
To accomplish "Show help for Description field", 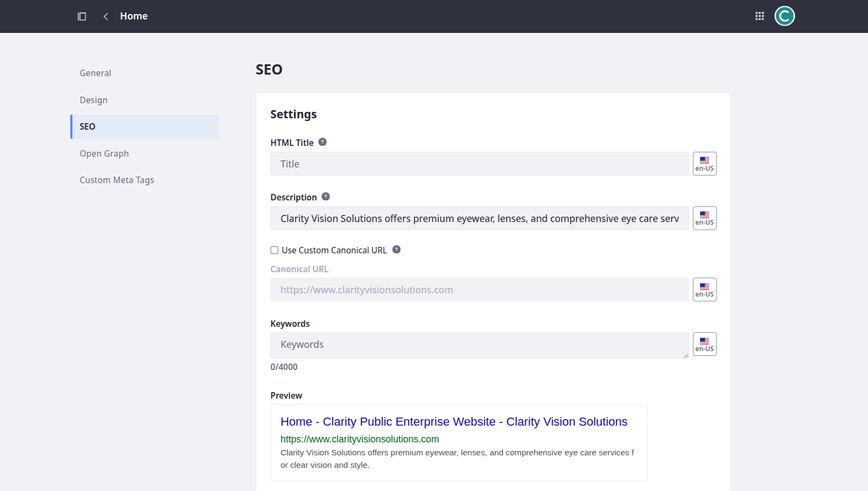I will [x=325, y=197].
